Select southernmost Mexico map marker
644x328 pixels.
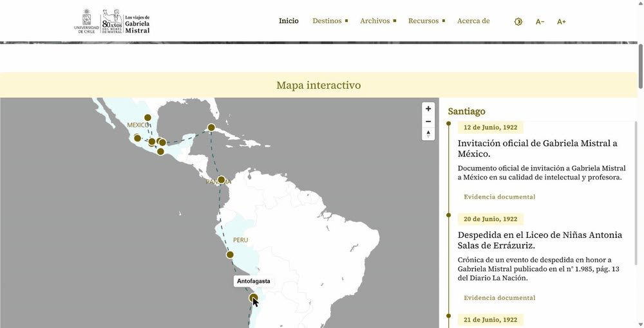pyautogui.click(x=160, y=152)
